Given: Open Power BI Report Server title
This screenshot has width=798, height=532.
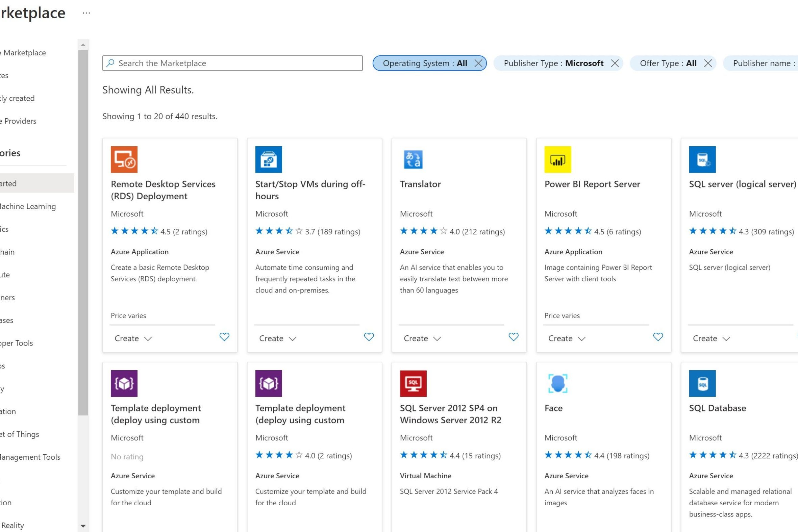Looking at the screenshot, I should tap(592, 184).
